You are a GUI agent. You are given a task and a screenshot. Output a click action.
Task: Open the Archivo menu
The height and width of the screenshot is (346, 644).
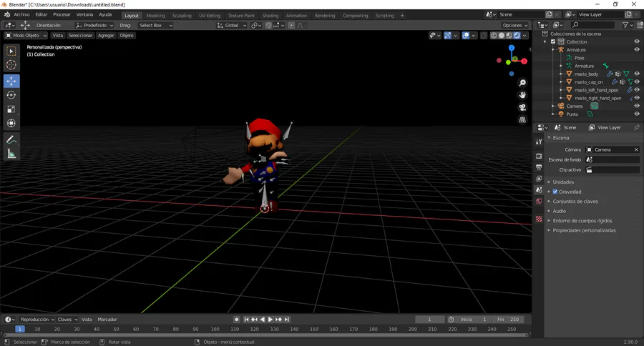coord(21,14)
